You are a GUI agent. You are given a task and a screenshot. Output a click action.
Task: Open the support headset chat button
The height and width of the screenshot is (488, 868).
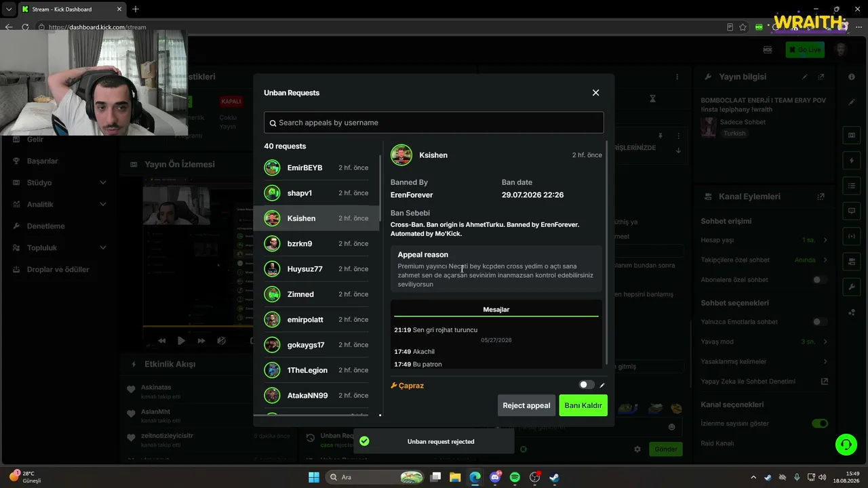point(846,445)
